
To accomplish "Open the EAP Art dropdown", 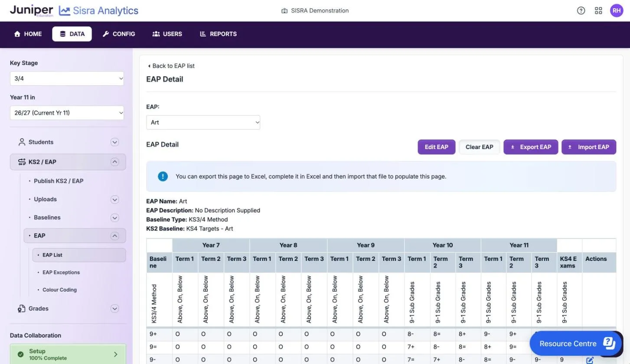I will [x=203, y=122].
